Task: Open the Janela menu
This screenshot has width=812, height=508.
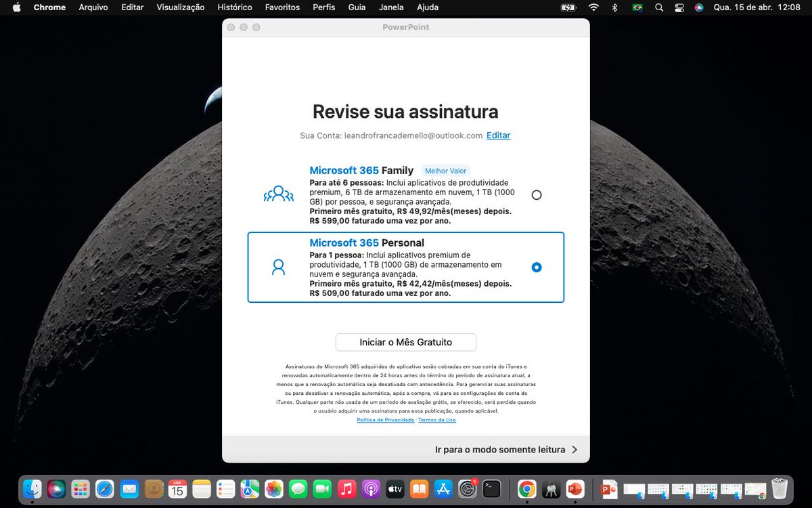Action: (392, 7)
